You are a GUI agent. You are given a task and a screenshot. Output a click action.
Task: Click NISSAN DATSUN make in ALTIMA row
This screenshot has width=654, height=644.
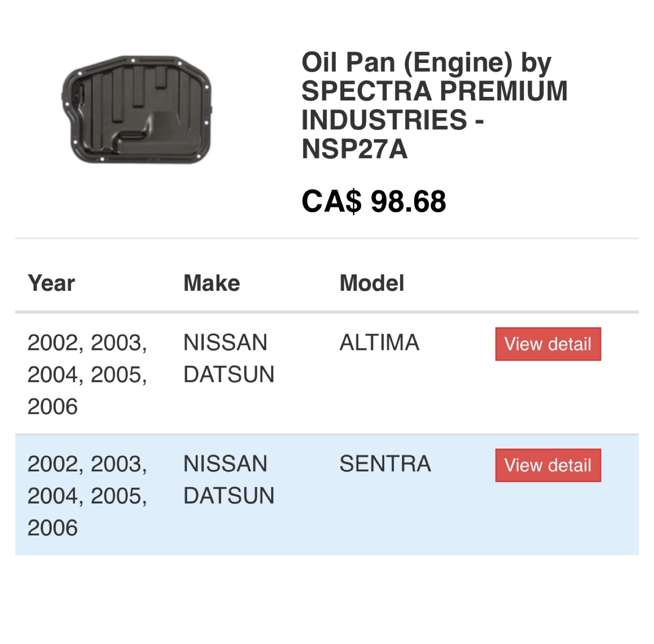pyautogui.click(x=229, y=359)
